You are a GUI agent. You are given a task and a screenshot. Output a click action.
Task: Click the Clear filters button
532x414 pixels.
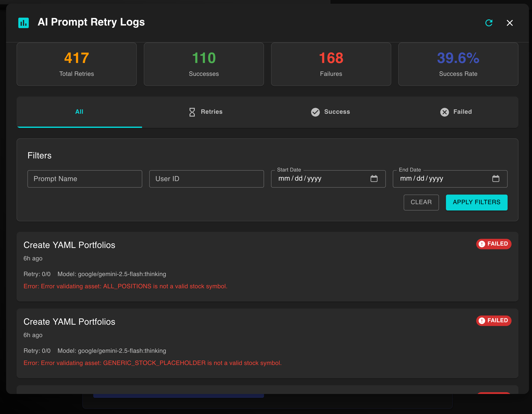pyautogui.click(x=421, y=202)
